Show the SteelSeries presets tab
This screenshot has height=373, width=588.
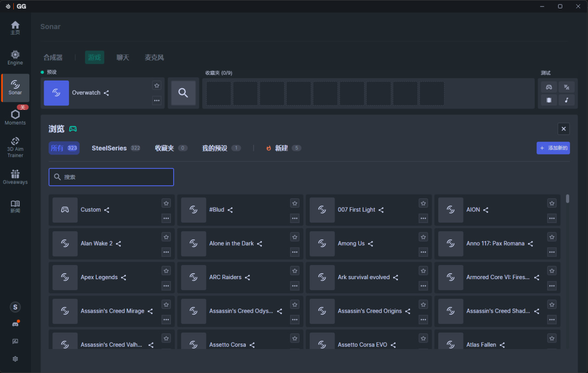116,148
